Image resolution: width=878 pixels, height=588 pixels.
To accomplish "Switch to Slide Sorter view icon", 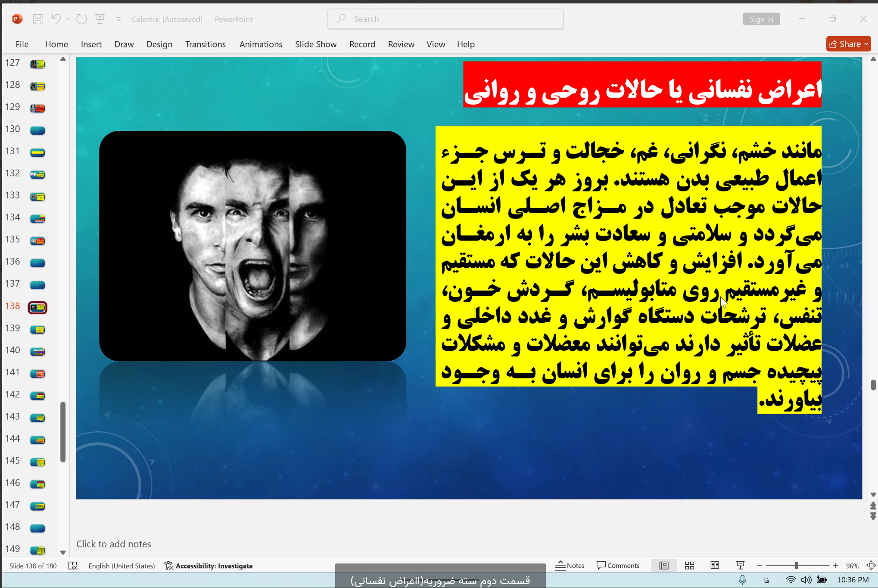I will (x=689, y=566).
